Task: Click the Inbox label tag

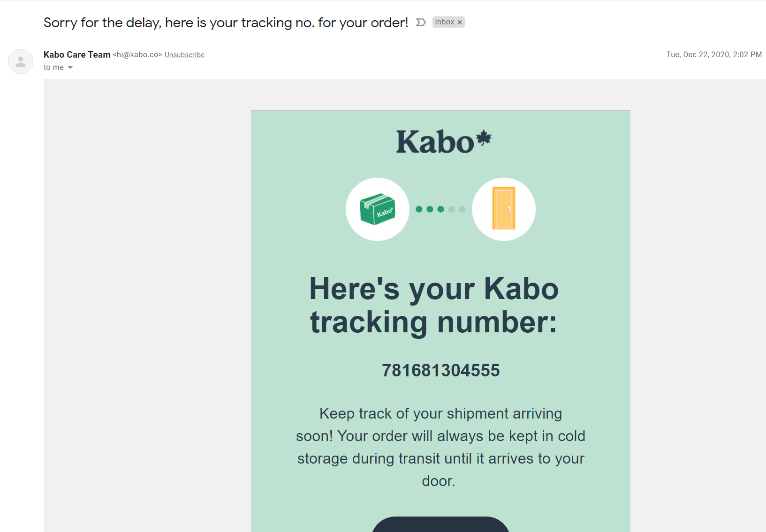Action: (x=444, y=22)
